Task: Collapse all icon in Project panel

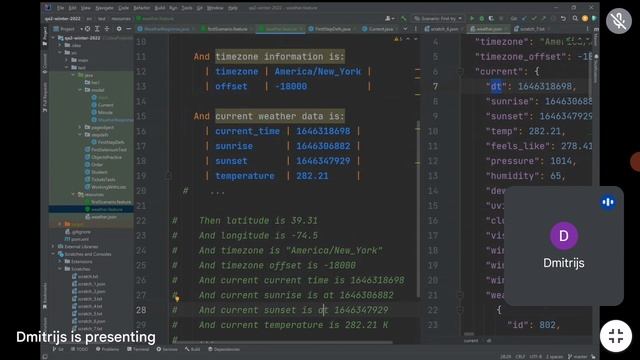Action: coord(107,29)
